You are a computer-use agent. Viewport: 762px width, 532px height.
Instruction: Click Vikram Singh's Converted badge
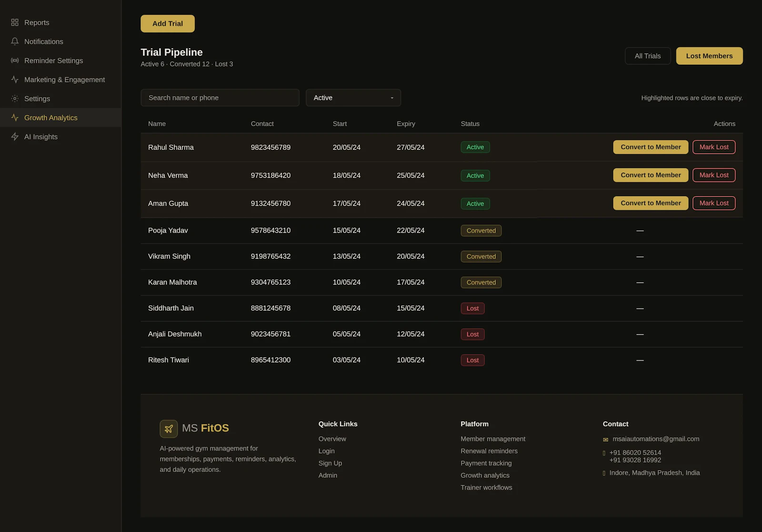481,256
